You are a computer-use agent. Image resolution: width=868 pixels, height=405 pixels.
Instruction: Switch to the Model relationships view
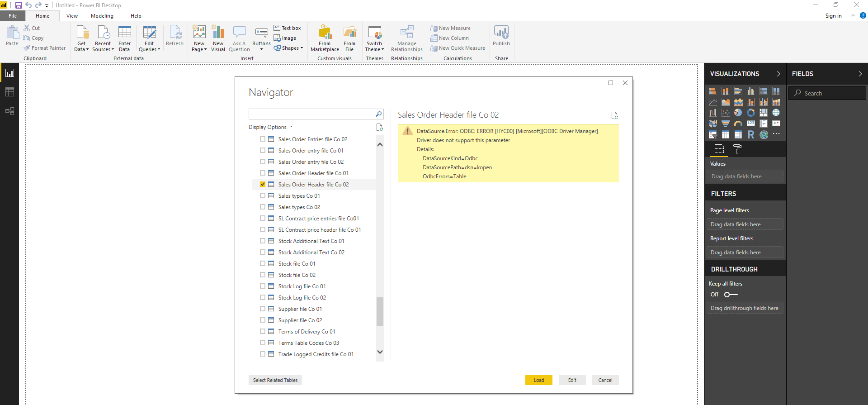pyautogui.click(x=9, y=111)
